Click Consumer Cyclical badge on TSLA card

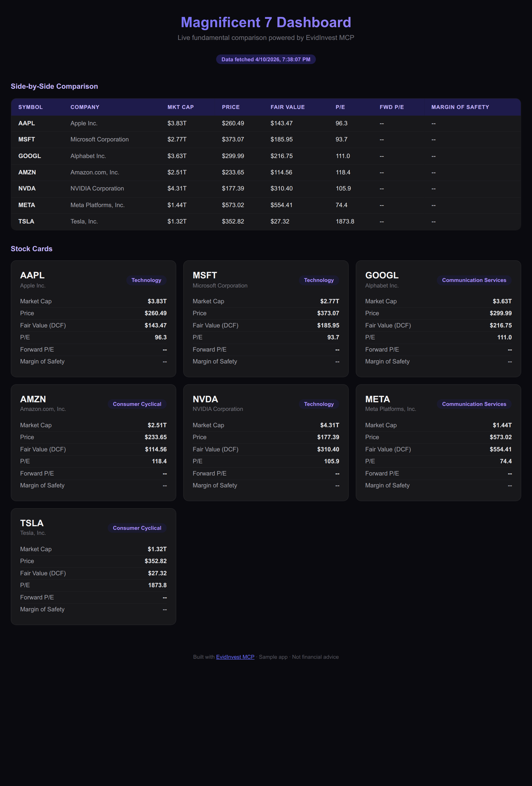[137, 528]
